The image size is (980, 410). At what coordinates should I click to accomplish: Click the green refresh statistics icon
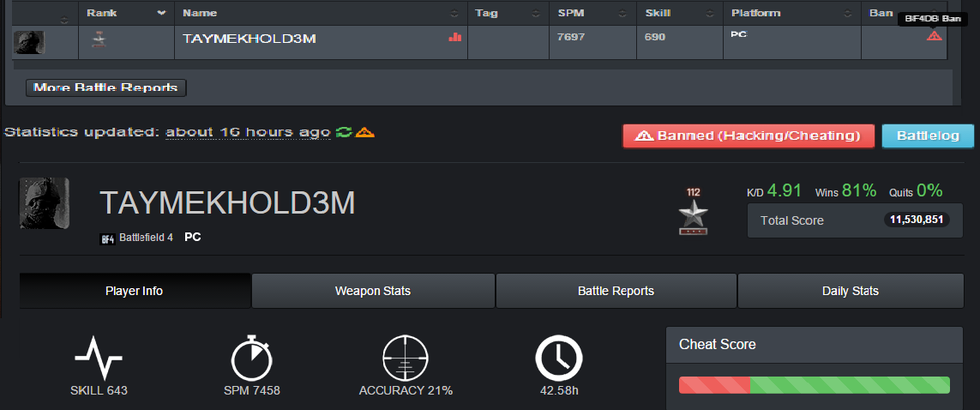click(344, 132)
